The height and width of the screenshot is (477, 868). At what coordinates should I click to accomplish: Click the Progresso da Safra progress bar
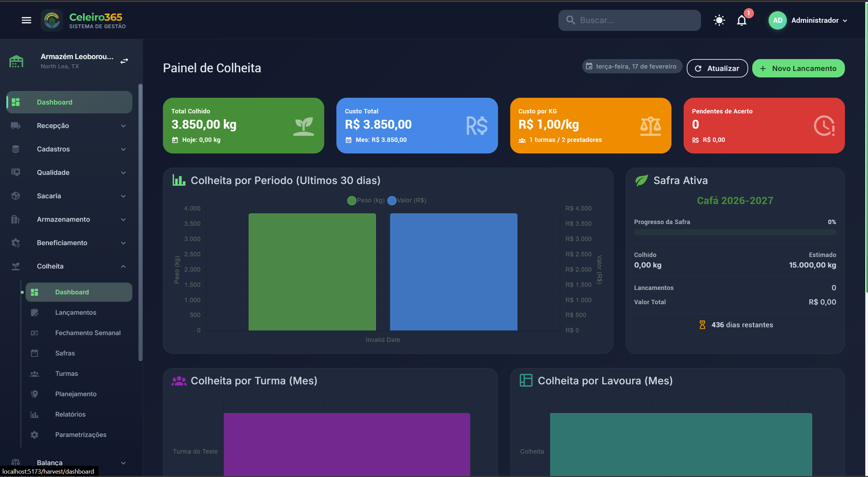735,233
